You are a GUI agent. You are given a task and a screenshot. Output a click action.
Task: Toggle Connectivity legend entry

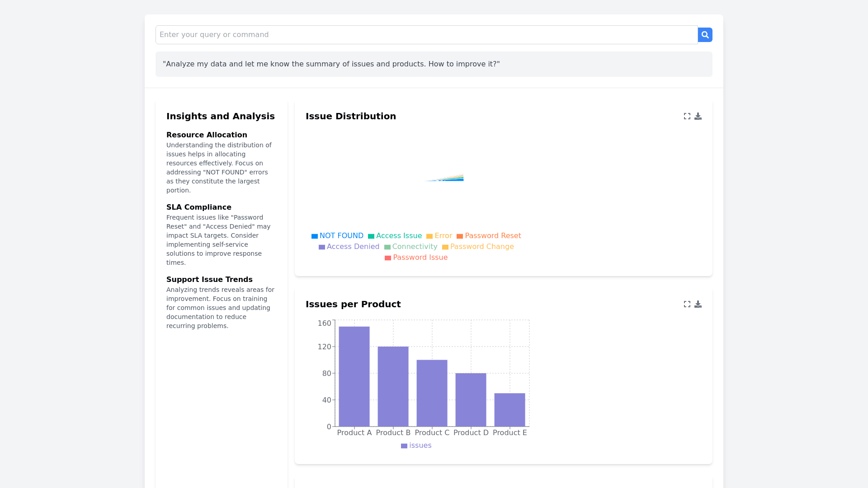[x=410, y=247]
